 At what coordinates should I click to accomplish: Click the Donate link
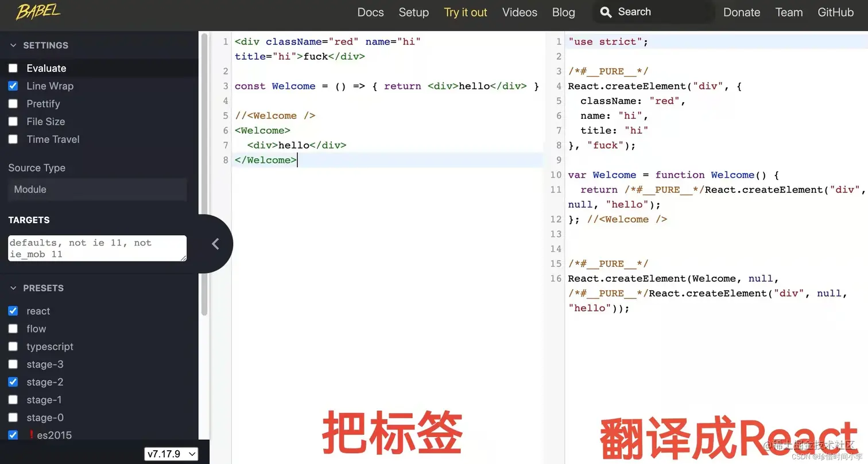741,12
